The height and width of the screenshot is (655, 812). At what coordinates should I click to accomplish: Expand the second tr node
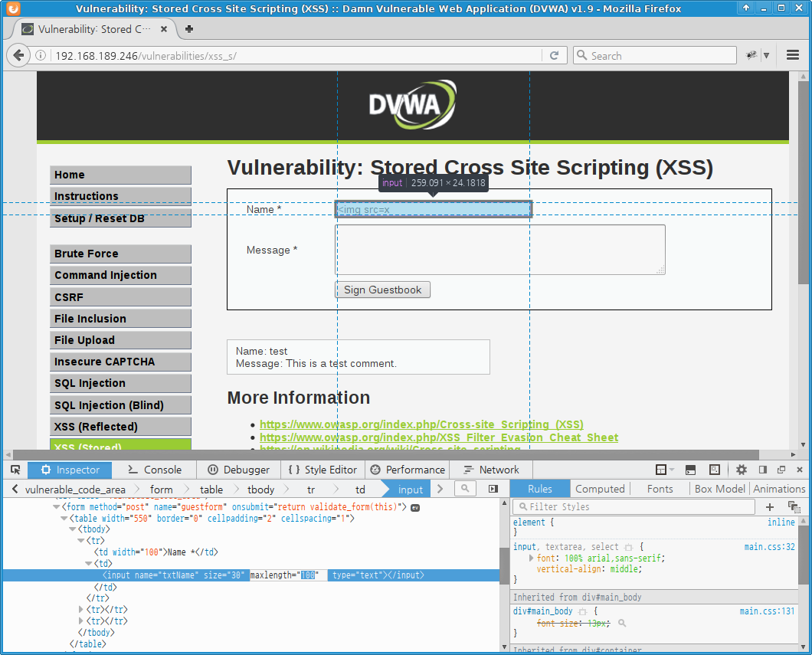(x=80, y=610)
